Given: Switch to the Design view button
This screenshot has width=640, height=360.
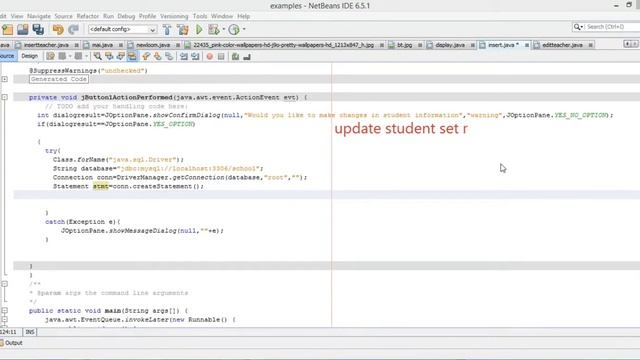Looking at the screenshot, I should click(x=29, y=56).
